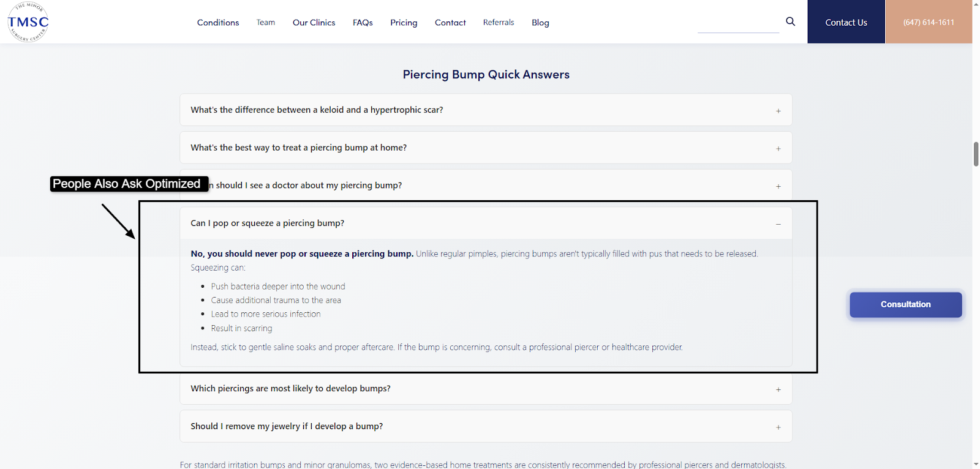
Task: Click the search magnifier icon
Action: (790, 21)
